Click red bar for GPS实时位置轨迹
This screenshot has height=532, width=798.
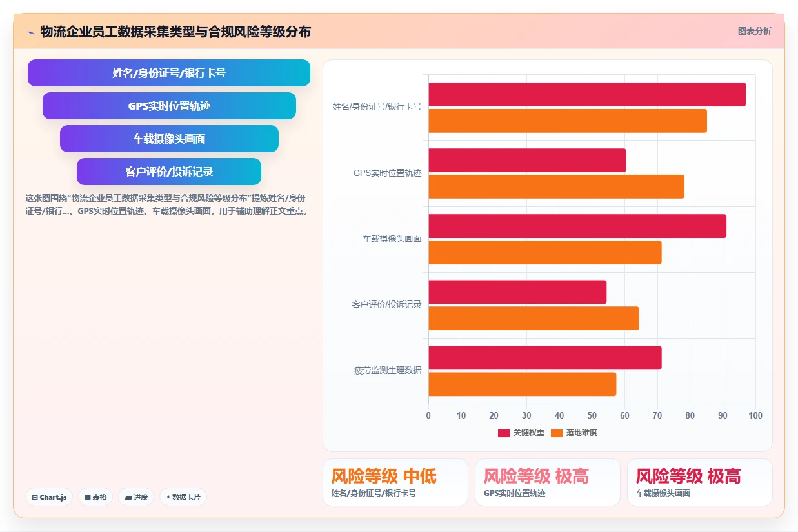tap(527, 160)
